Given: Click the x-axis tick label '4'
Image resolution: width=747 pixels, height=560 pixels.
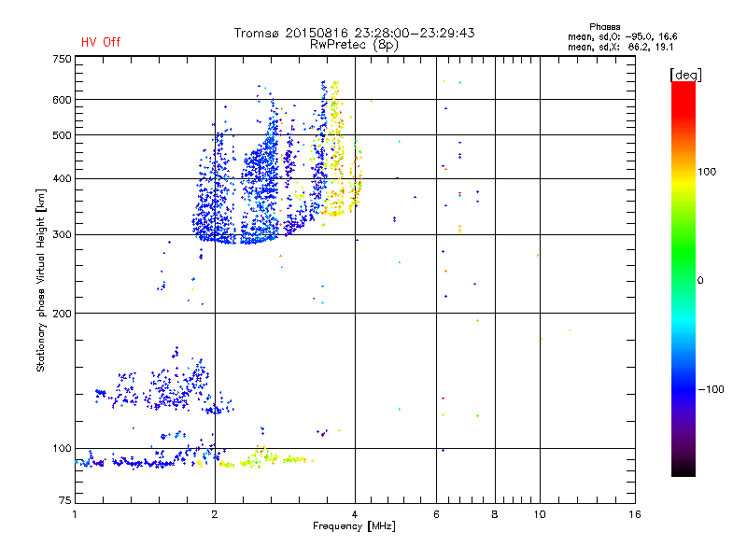Looking at the screenshot, I should click(355, 514).
